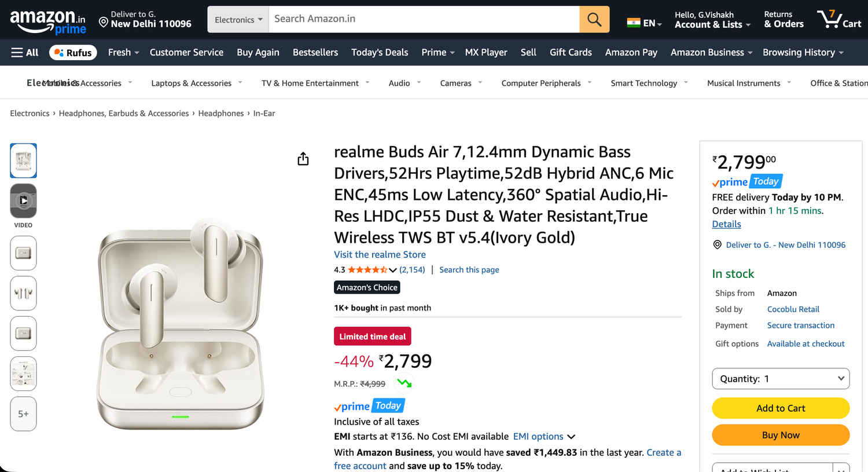The height and width of the screenshot is (472, 868).
Task: Open the Electronics search category dropdown
Action: 238,20
